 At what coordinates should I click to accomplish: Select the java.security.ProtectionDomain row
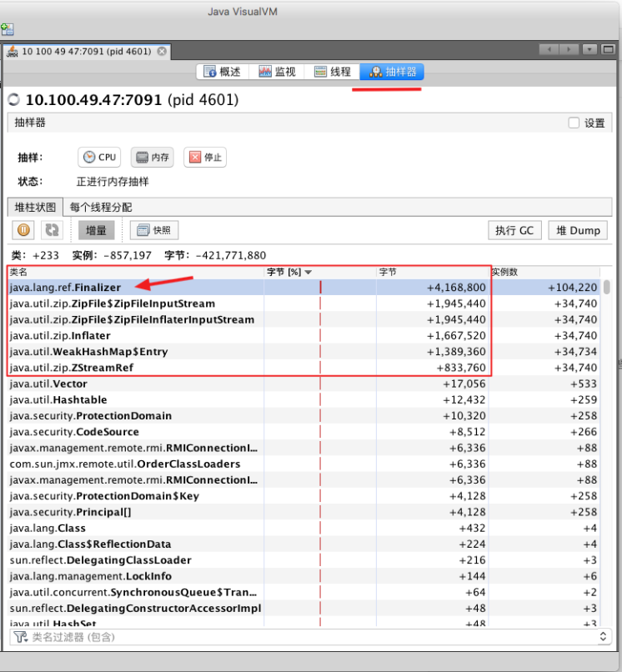303,416
